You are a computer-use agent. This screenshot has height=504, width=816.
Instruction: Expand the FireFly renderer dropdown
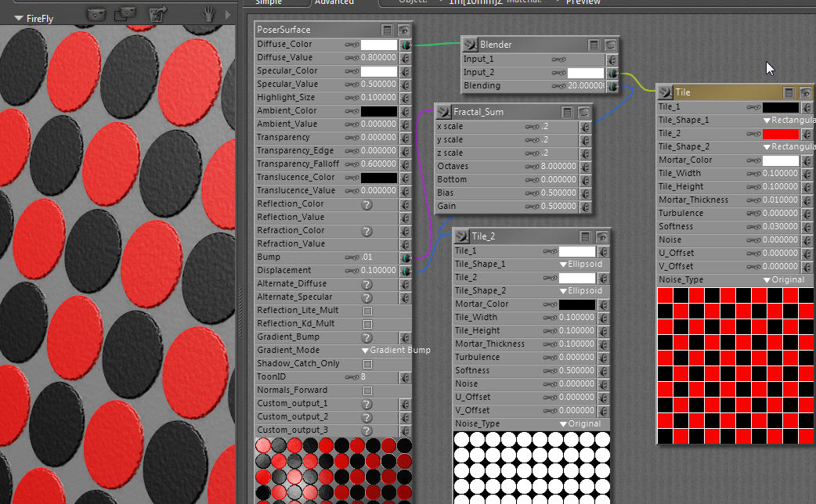[19, 18]
